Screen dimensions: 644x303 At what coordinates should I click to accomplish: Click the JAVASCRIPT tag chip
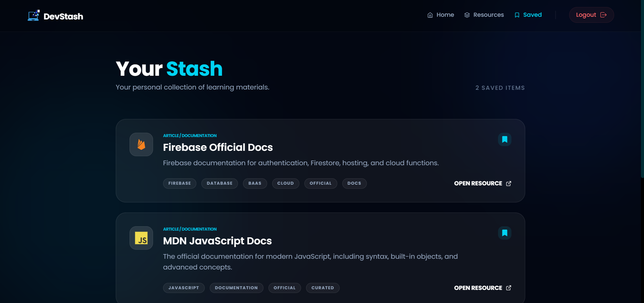184,288
